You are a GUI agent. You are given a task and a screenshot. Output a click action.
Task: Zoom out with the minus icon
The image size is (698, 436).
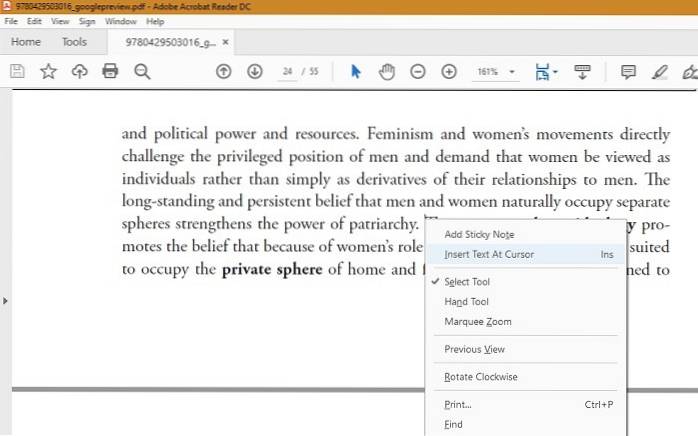click(418, 72)
